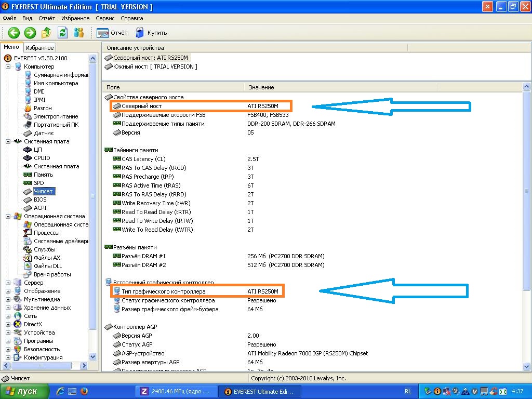
Task: Click the users icon in the toolbar
Action: [78, 33]
